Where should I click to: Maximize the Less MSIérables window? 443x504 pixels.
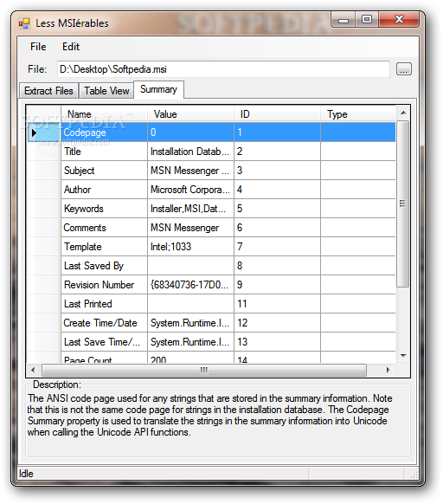[x=367, y=20]
